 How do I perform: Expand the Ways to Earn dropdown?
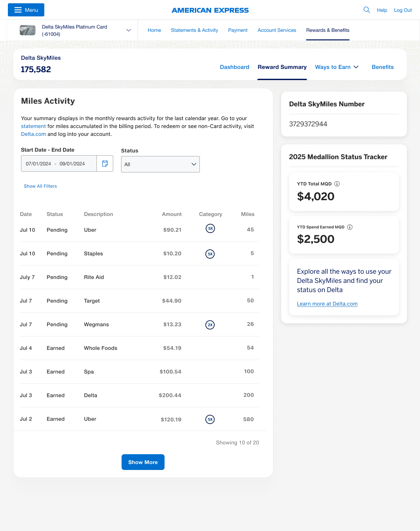[x=337, y=67]
